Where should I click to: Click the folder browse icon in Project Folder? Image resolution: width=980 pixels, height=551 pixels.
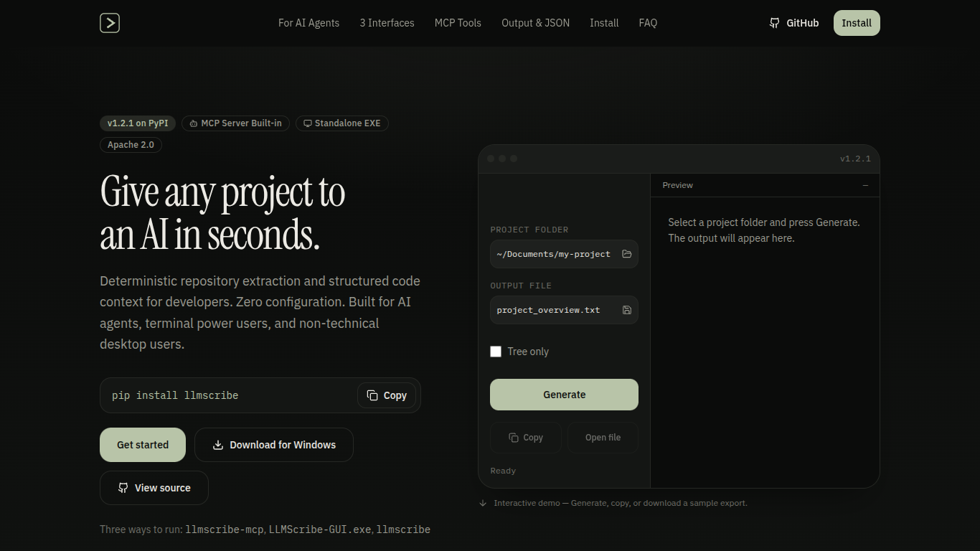point(627,254)
